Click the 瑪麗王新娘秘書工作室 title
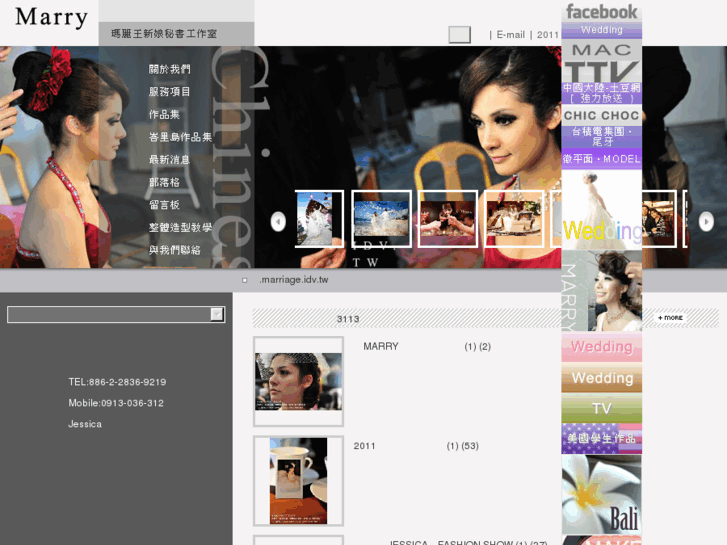Viewport: 727px width, 545px height. [164, 34]
